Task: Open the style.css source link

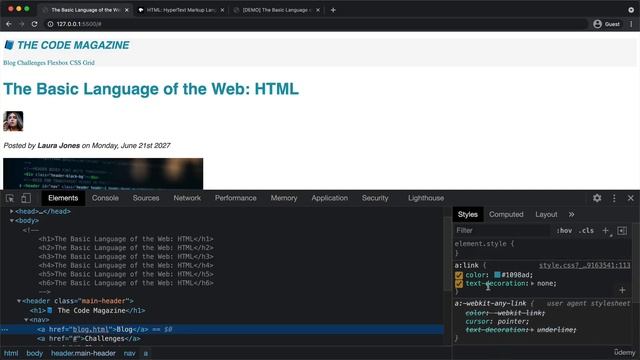Action: (x=584, y=265)
